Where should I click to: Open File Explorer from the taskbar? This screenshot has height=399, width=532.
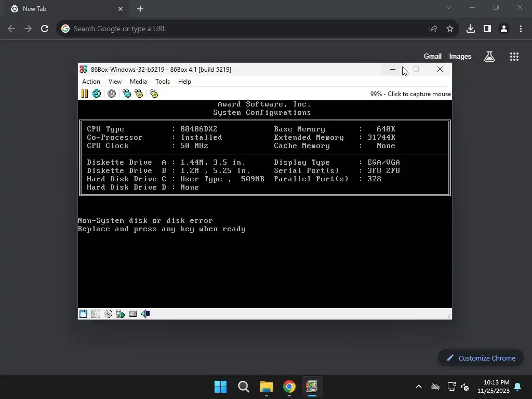pyautogui.click(x=267, y=387)
